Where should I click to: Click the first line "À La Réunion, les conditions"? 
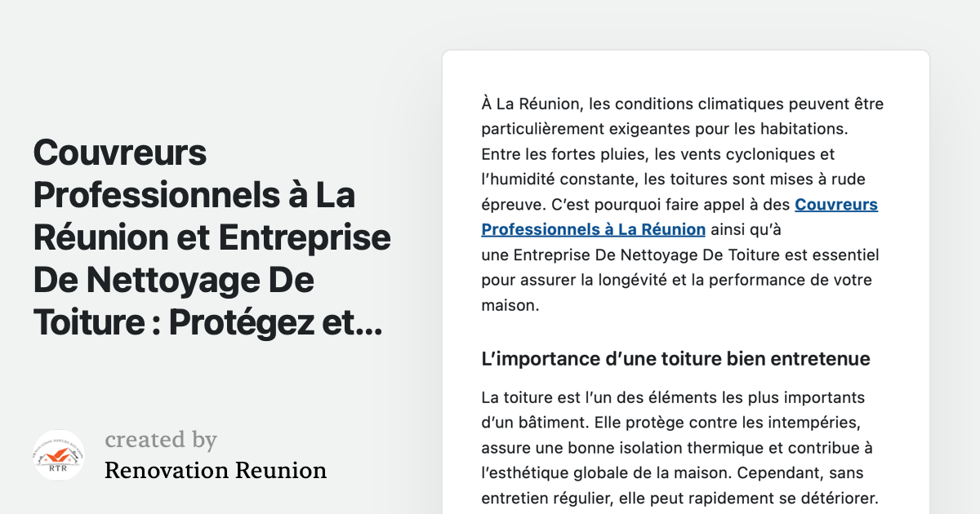tap(682, 104)
